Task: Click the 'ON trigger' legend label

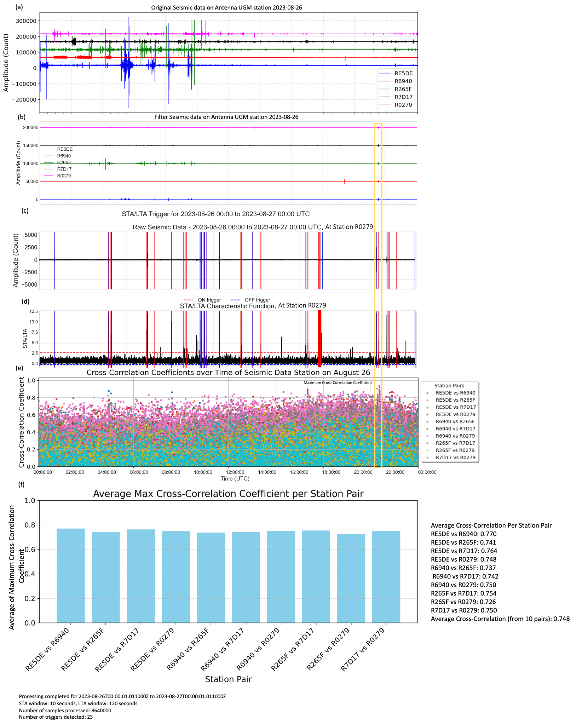Action: (209, 300)
